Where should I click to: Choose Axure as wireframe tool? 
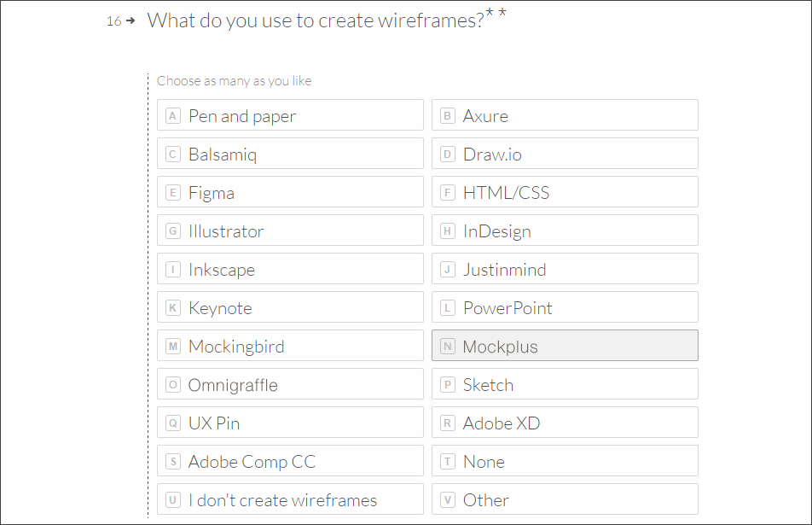click(565, 115)
